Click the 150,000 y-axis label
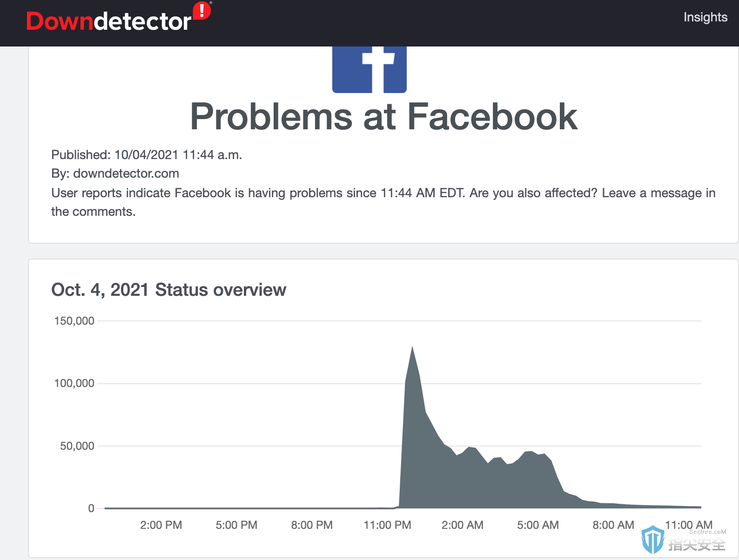The image size is (739, 560). click(x=74, y=321)
